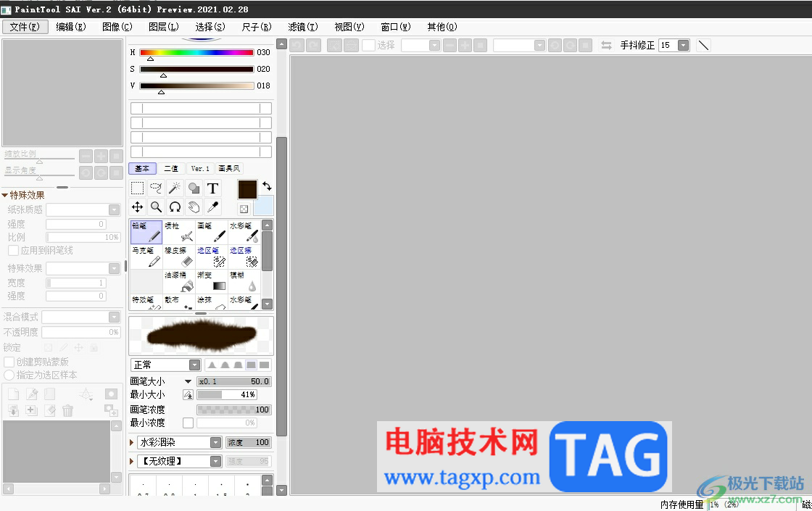The image size is (812, 511).
Task: Select the 马克笔 marker tool
Action: (146, 257)
